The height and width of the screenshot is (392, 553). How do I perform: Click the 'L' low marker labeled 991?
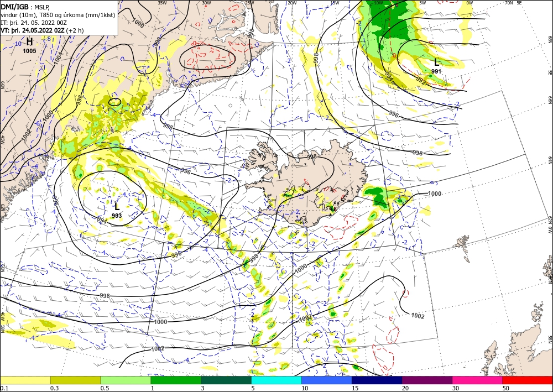point(436,62)
